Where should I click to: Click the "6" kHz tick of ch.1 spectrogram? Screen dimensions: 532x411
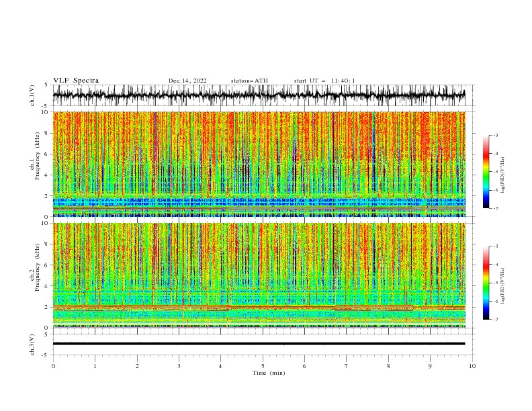[47, 154]
